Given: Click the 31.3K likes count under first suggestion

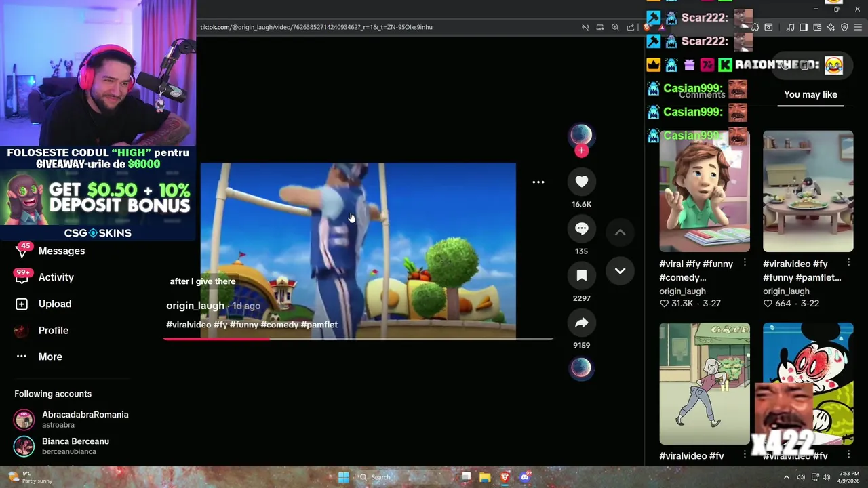Looking at the screenshot, I should [x=683, y=304].
